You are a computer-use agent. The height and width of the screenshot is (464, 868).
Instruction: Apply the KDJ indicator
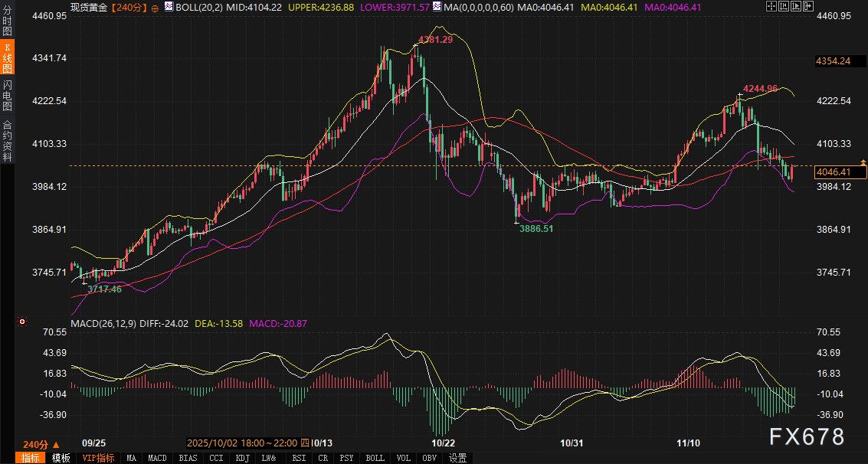pos(243,458)
